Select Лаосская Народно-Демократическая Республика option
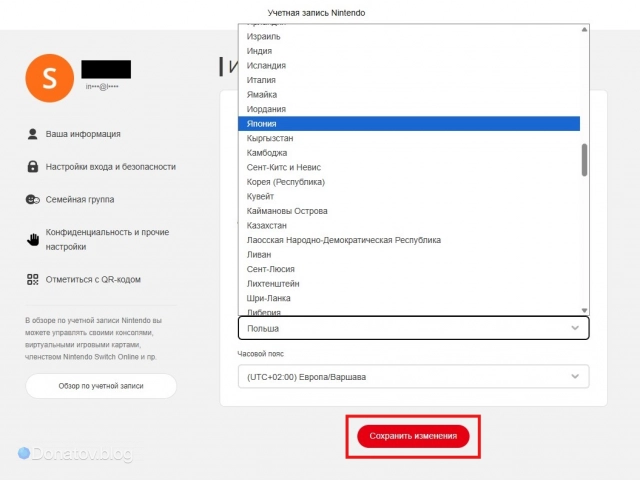640x480 pixels. [x=409, y=240]
